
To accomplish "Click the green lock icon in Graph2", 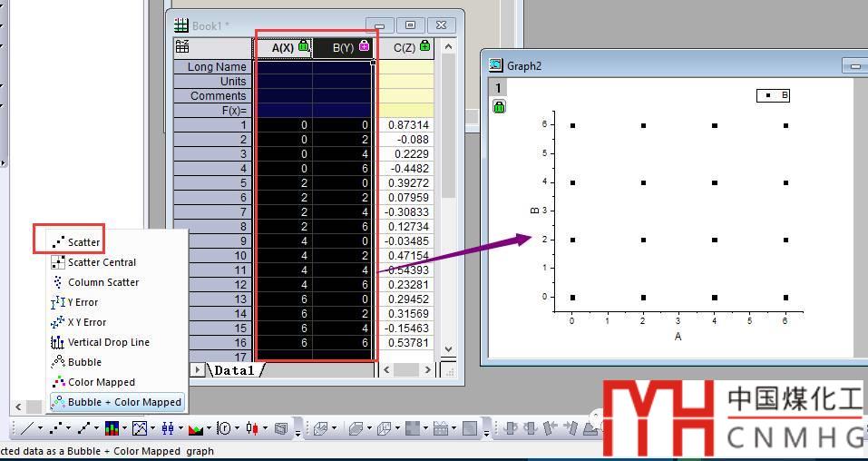I will [x=499, y=107].
